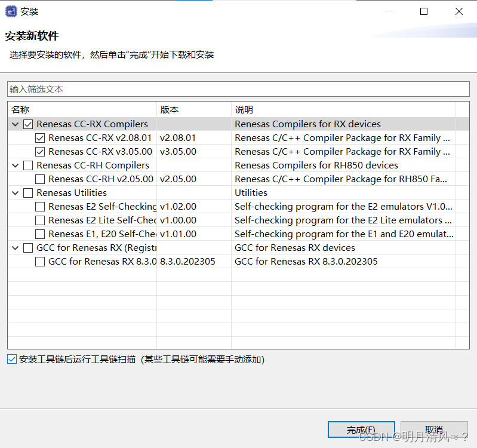
Task: Click the 说明 column header
Action: tap(343, 109)
